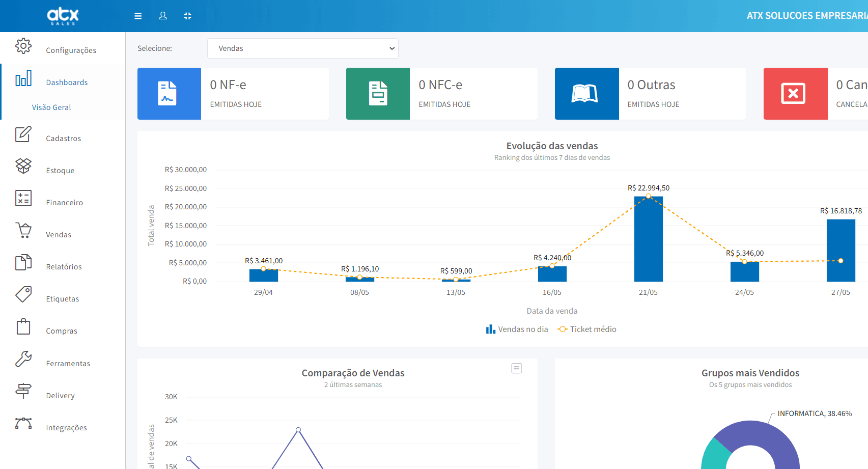Toggle Vendas no dia legend series
Viewport: 868px width, 469px height.
coord(517,329)
